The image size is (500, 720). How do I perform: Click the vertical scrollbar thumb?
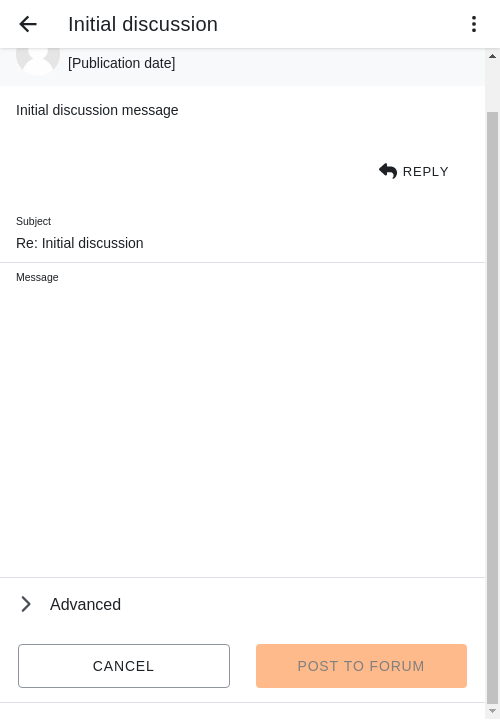492,407
